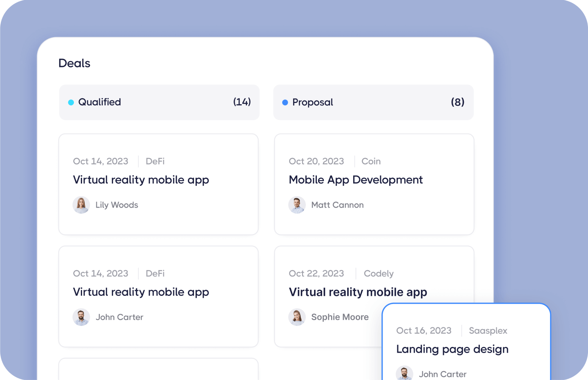
Task: Click the Coin company label
Action: (x=371, y=161)
